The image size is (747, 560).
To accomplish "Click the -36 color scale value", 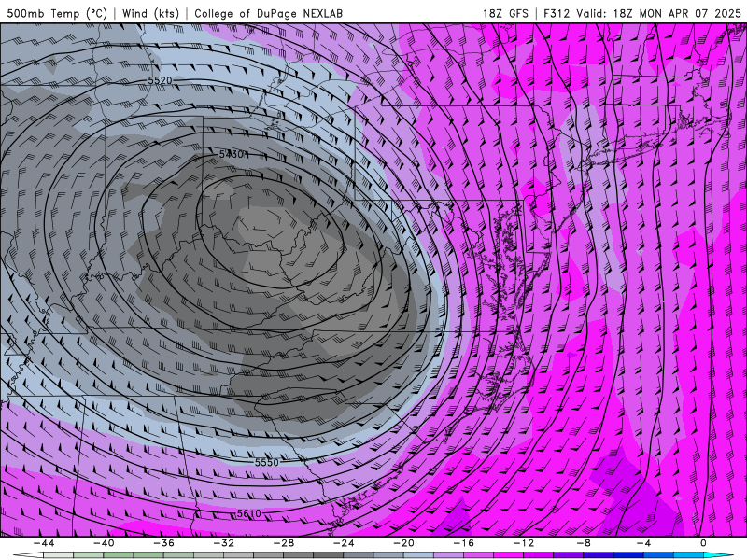I will click(164, 543).
